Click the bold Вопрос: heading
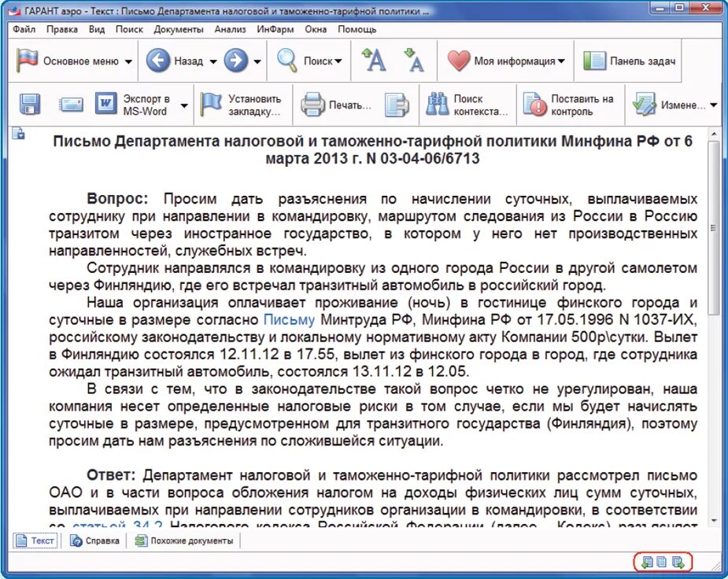Screen dimensions: 728x579 [x=117, y=198]
